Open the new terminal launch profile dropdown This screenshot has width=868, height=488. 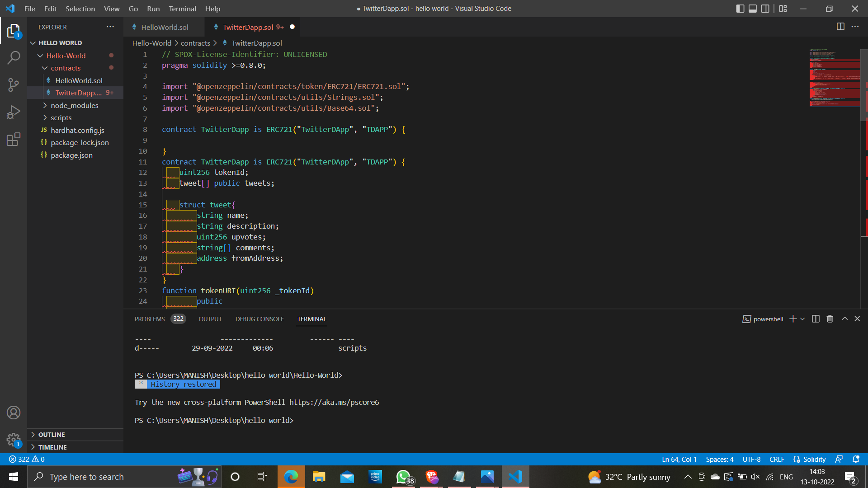802,319
